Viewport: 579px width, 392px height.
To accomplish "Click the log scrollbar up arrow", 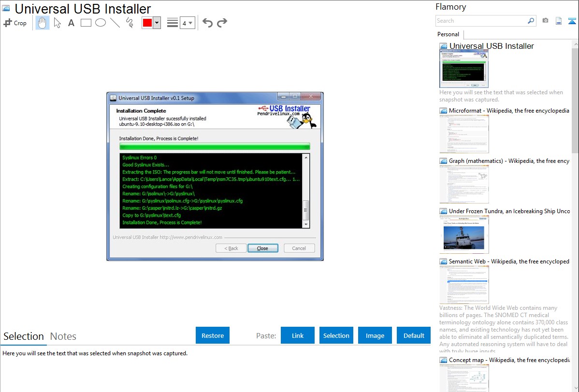I will coord(306,158).
